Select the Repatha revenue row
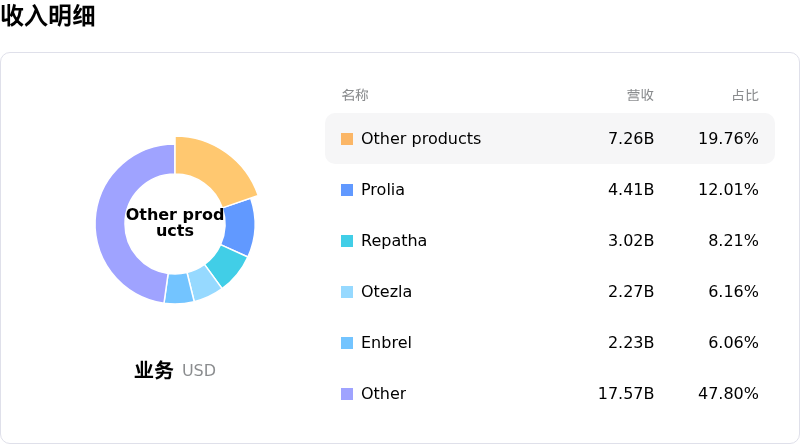 (549, 241)
